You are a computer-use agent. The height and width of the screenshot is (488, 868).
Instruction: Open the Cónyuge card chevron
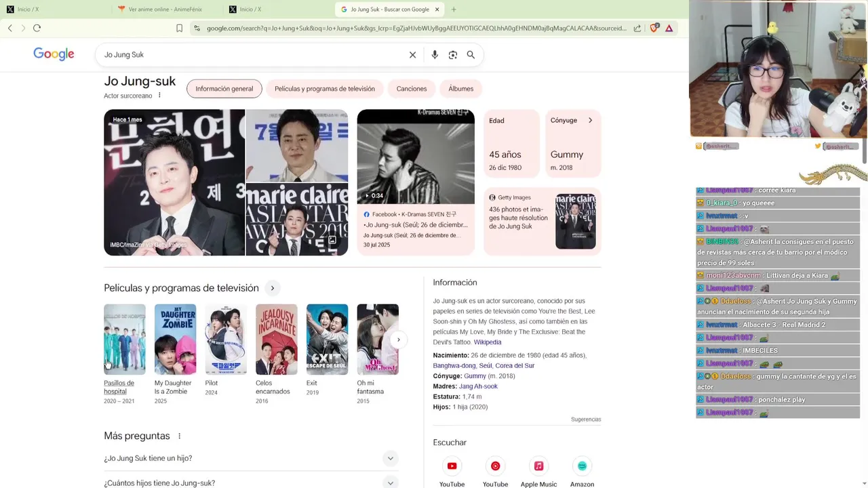coord(590,121)
